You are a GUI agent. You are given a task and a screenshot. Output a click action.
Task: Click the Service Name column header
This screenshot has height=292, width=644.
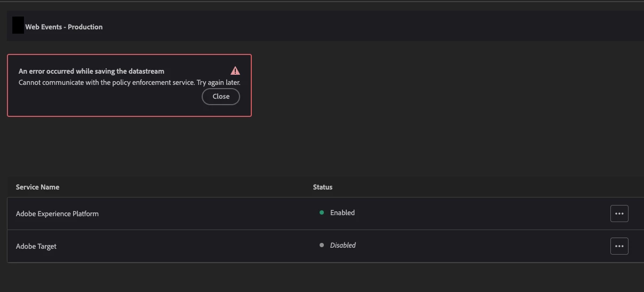click(37, 187)
